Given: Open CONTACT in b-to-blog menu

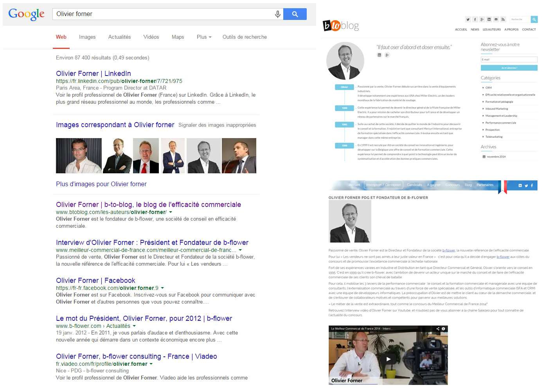Looking at the screenshot, I should coord(529,29).
